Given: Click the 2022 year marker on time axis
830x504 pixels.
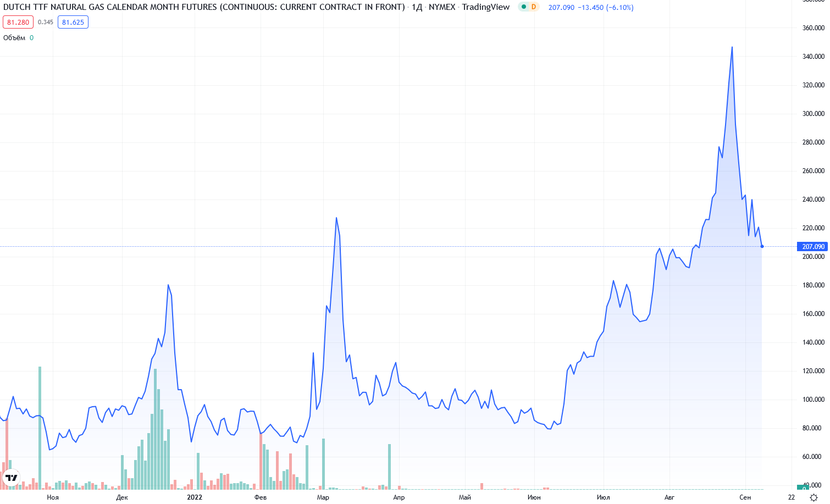Looking at the screenshot, I should tap(195, 497).
